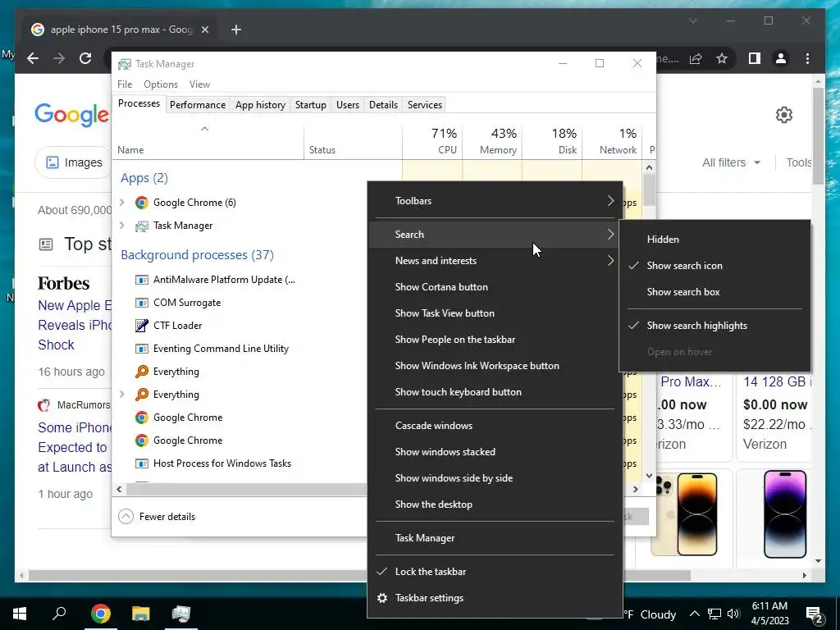
Task: Choose Show the desktop
Action: [495, 504]
